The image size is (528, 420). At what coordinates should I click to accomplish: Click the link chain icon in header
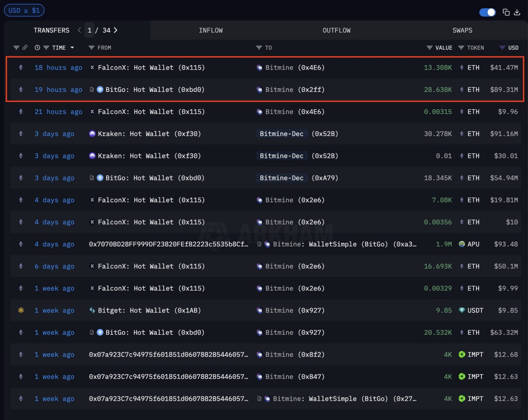(25, 48)
